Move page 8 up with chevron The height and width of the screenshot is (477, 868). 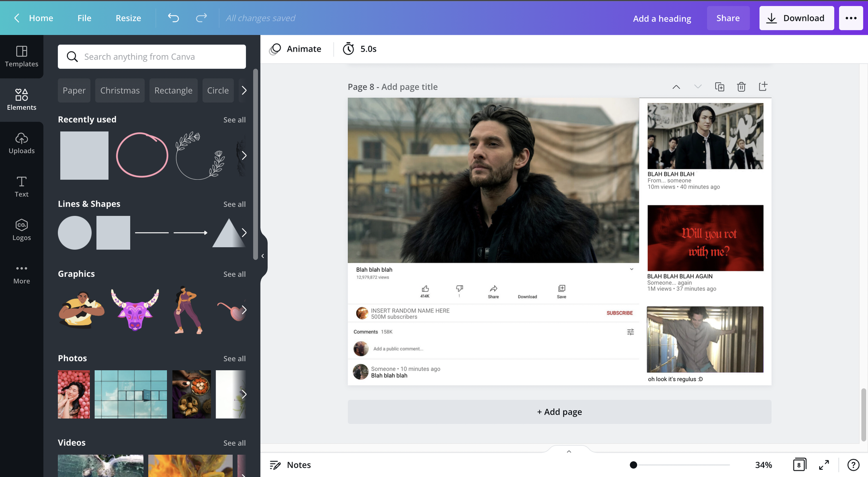click(676, 87)
